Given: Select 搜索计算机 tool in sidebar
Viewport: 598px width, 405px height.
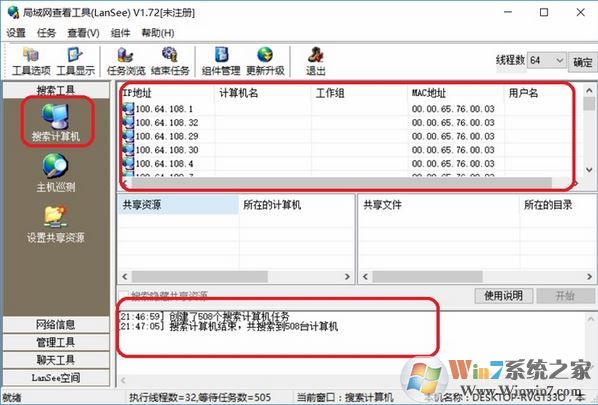Looking at the screenshot, I should click(x=56, y=122).
